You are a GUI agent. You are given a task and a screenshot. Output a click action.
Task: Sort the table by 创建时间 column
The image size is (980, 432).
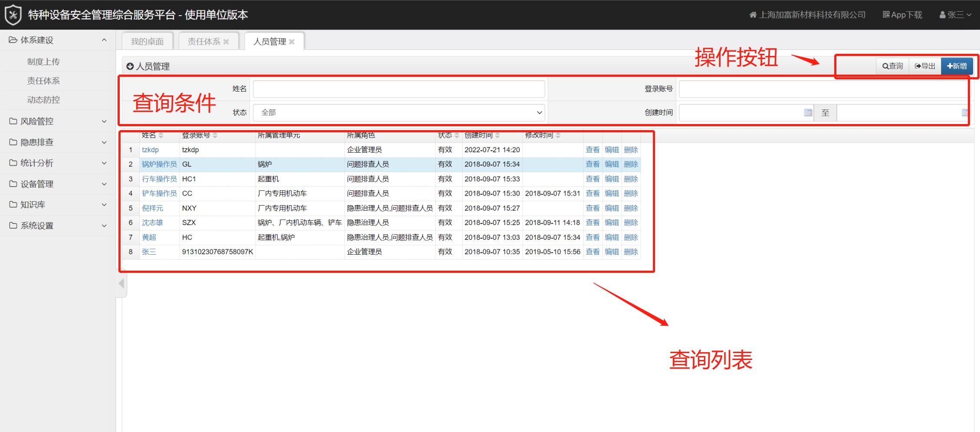click(497, 135)
